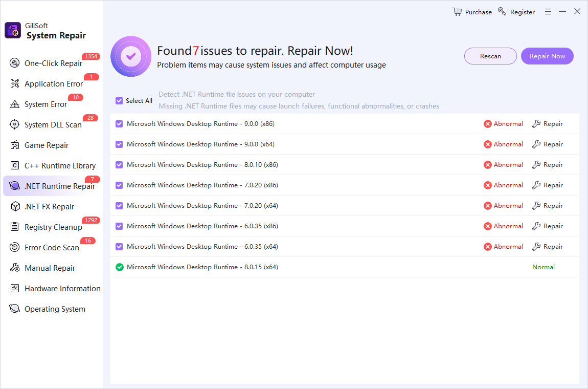
Task: Click Repair text for Runtime 6.0.35 (x86)
Action: tap(553, 226)
